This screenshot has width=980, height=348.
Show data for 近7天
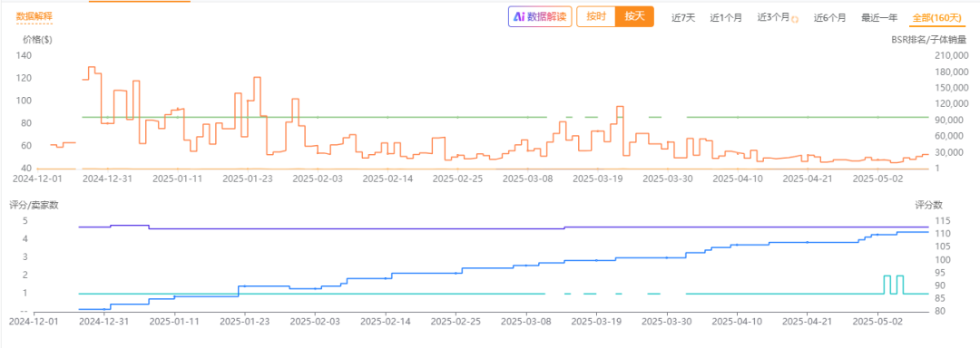(683, 17)
